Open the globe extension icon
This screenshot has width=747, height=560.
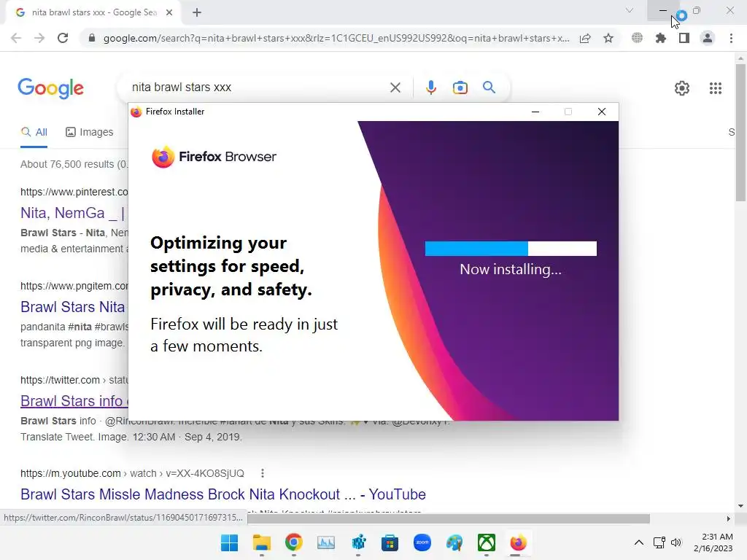637,38
